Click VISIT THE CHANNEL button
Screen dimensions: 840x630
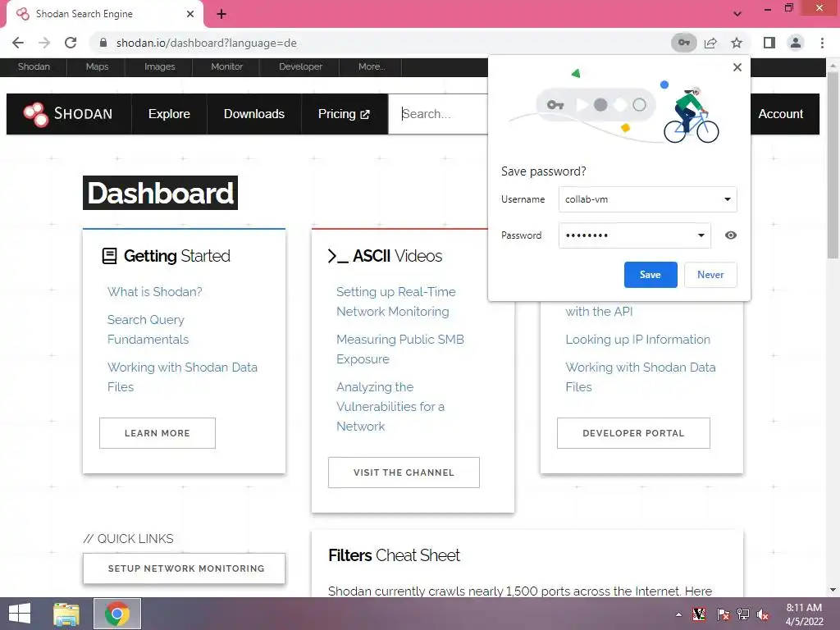404,472
